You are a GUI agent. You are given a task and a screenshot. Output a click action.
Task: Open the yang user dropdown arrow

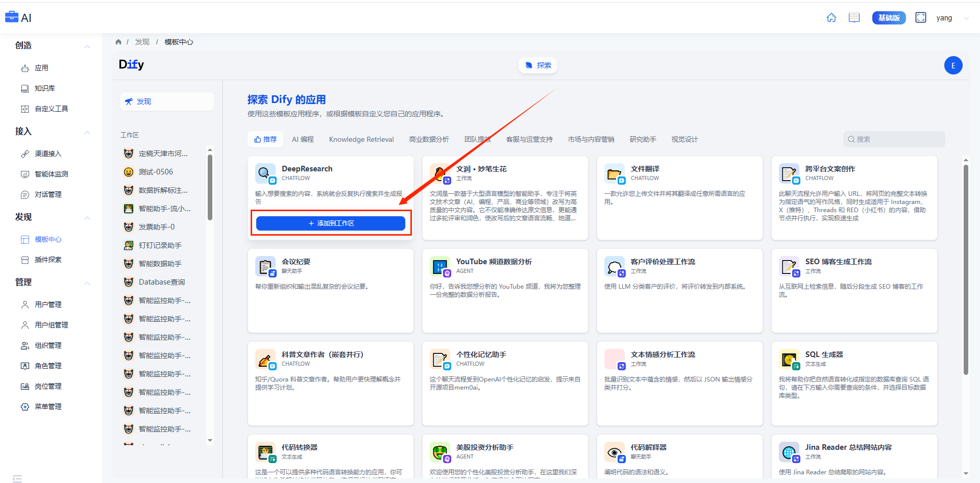coord(966,18)
